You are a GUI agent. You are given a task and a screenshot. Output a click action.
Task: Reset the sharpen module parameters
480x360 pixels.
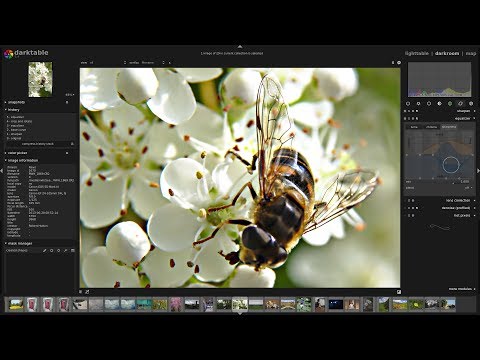click(x=413, y=111)
